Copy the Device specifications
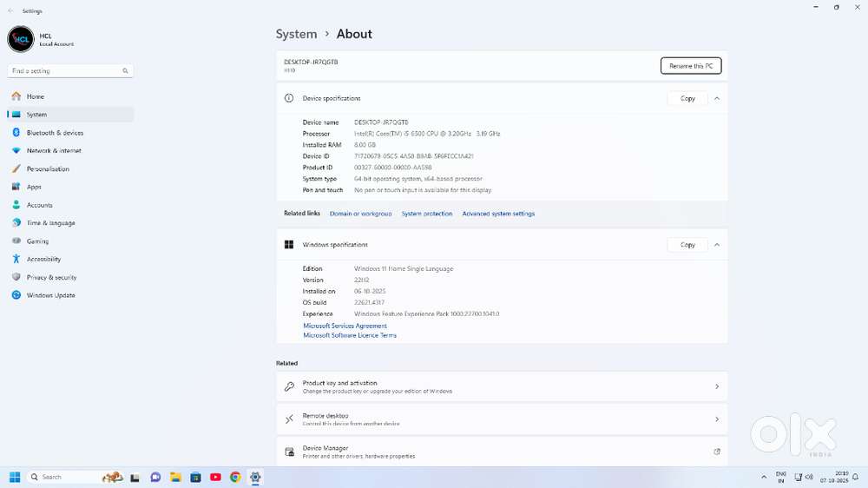 pos(687,98)
